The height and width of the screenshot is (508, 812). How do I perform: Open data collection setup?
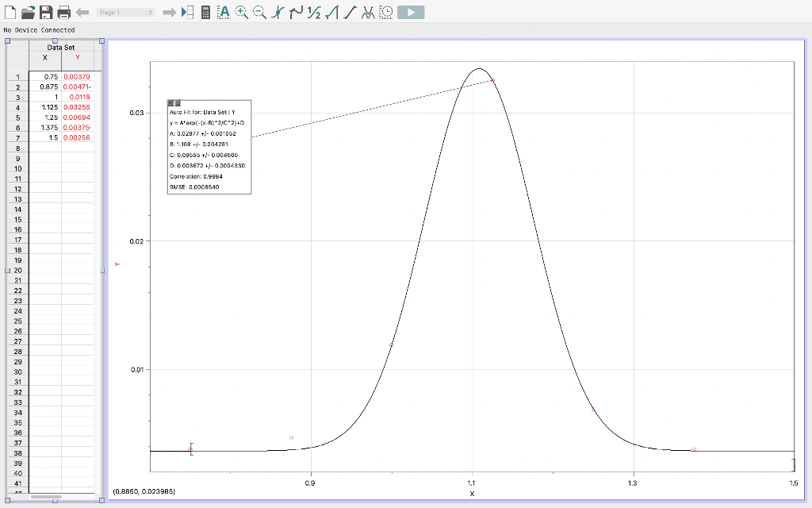pyautogui.click(x=385, y=12)
